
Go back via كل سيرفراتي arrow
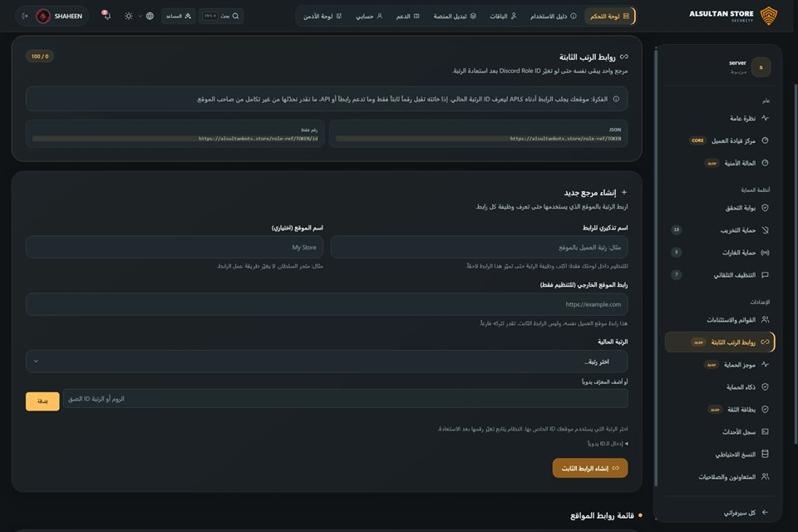coord(765,513)
